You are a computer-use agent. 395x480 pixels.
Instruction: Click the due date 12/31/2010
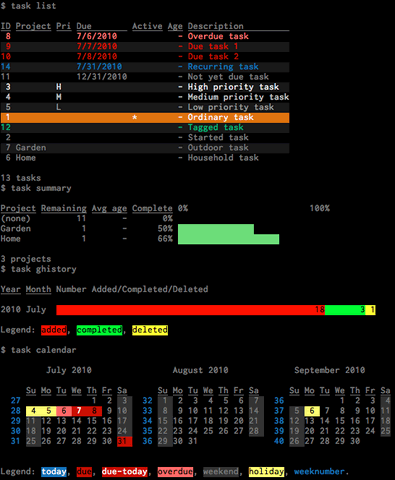click(102, 77)
